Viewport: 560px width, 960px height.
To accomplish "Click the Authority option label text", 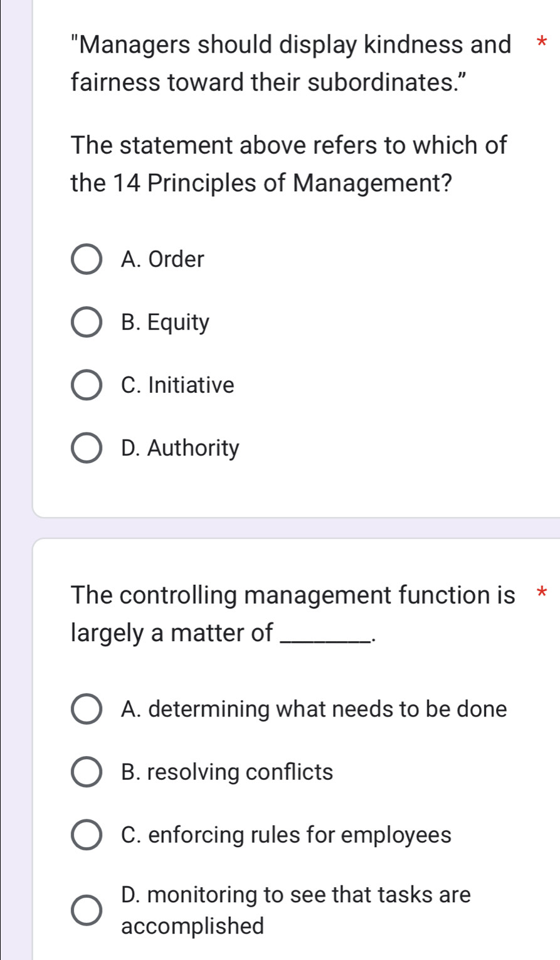I will click(x=180, y=447).
